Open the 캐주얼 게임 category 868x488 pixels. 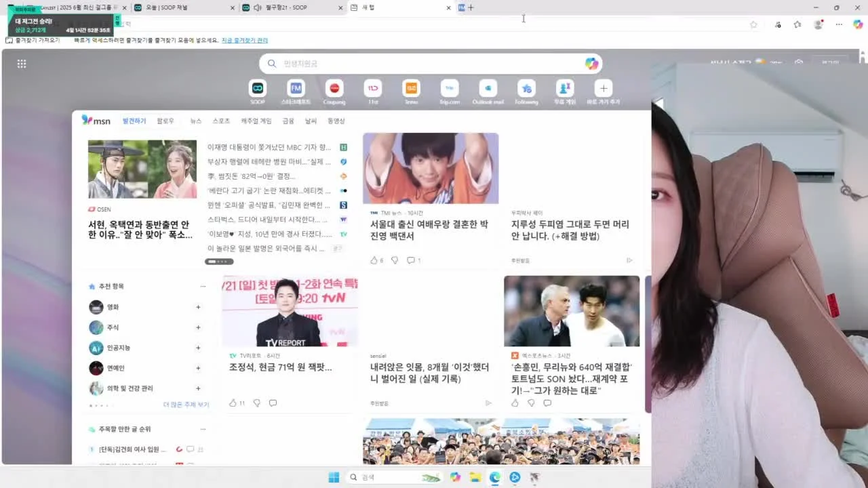click(x=256, y=121)
